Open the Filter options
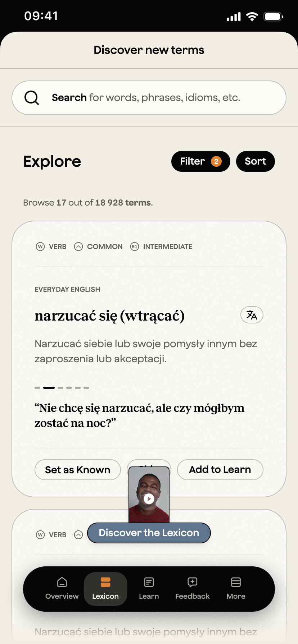This screenshot has width=298, height=644. 200,161
